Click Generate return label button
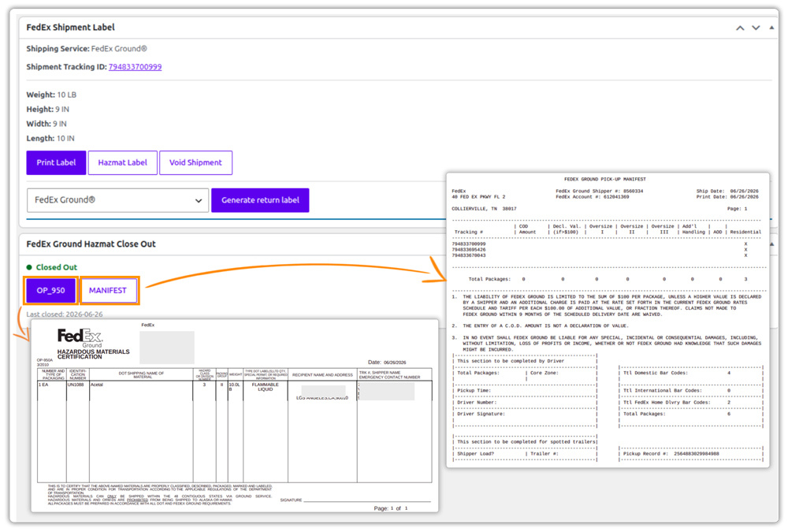This screenshot has height=532, width=788. [x=260, y=200]
